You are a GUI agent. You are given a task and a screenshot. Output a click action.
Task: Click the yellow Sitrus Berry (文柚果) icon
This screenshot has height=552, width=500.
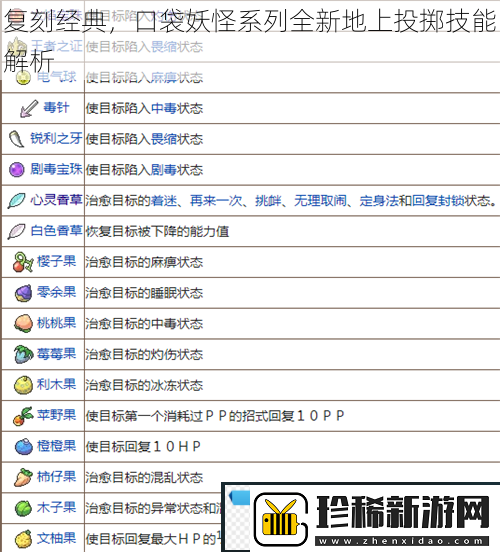point(23,539)
